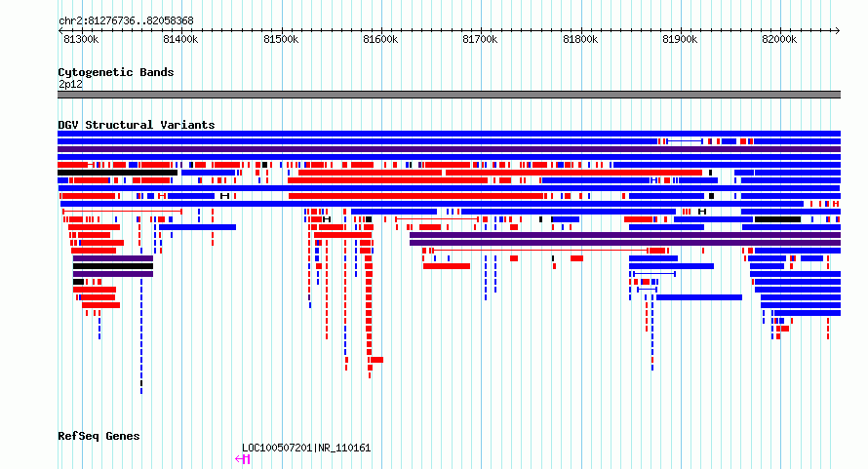Click the 81900k ruler label
Viewport: 868px width, 469px height.
[680, 39]
